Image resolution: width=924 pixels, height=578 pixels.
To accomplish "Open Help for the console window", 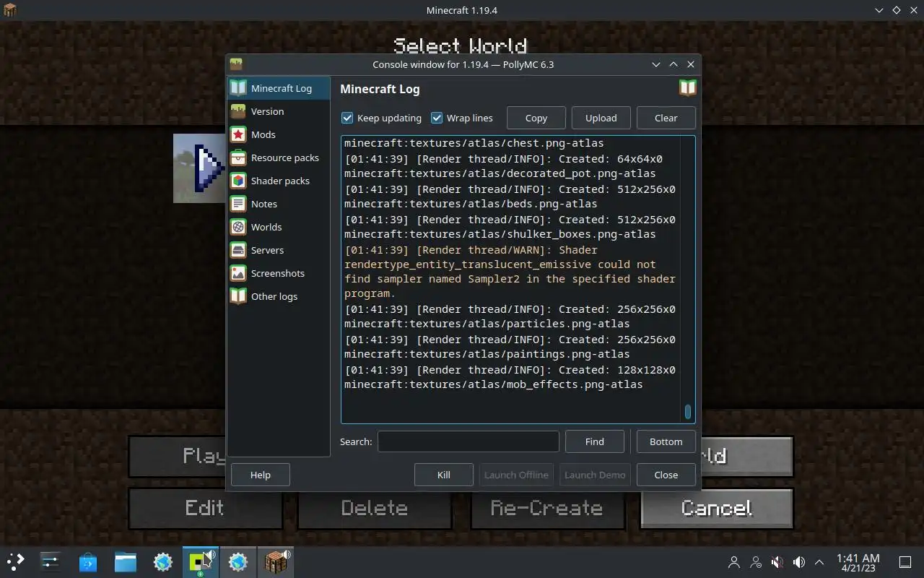I will (261, 475).
